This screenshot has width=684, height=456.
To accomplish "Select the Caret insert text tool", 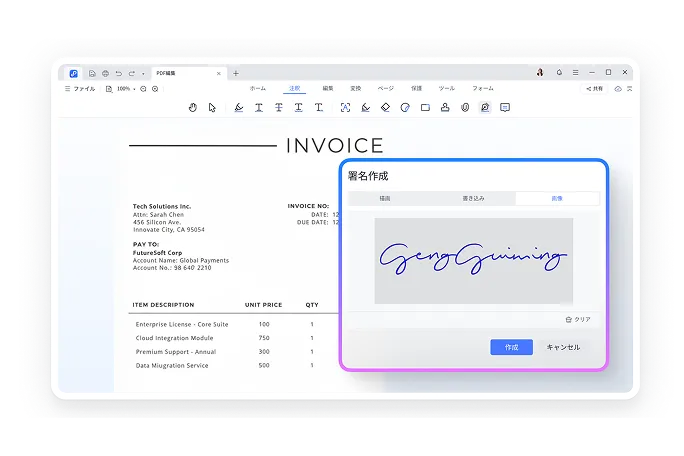I will pos(319,107).
